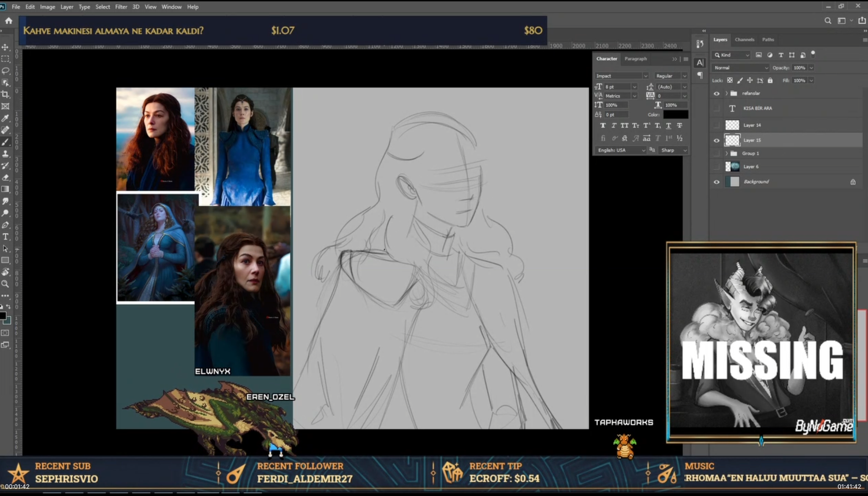The image size is (868, 496).
Task: Open the Layer menu
Action: click(66, 7)
